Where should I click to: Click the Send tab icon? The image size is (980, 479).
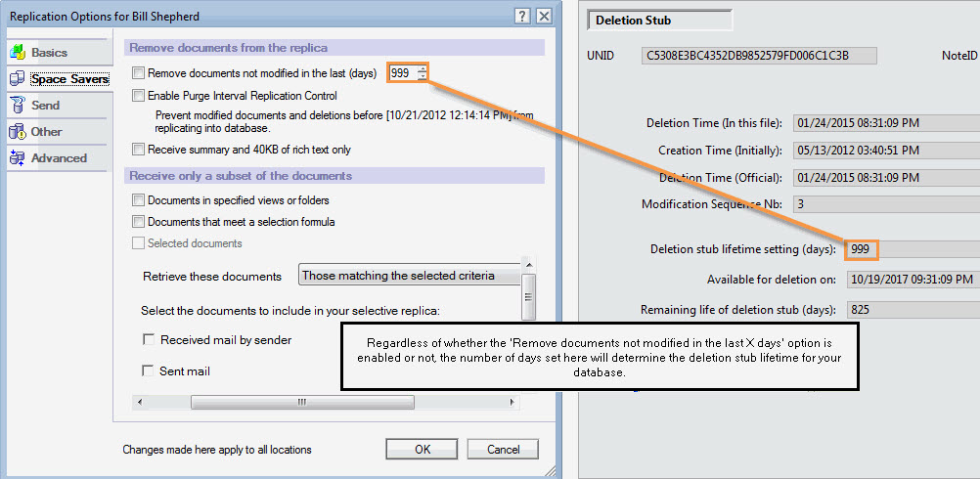(x=18, y=106)
